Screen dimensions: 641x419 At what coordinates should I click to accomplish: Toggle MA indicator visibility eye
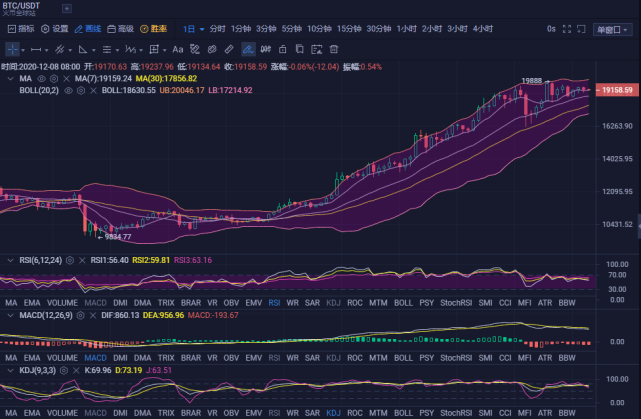point(41,78)
